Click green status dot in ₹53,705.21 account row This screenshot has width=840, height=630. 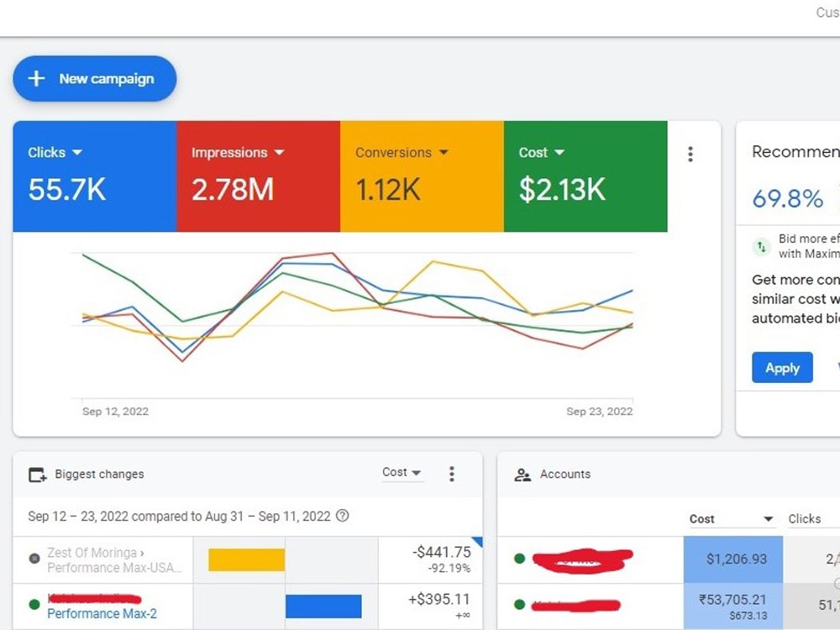pyautogui.click(x=519, y=604)
